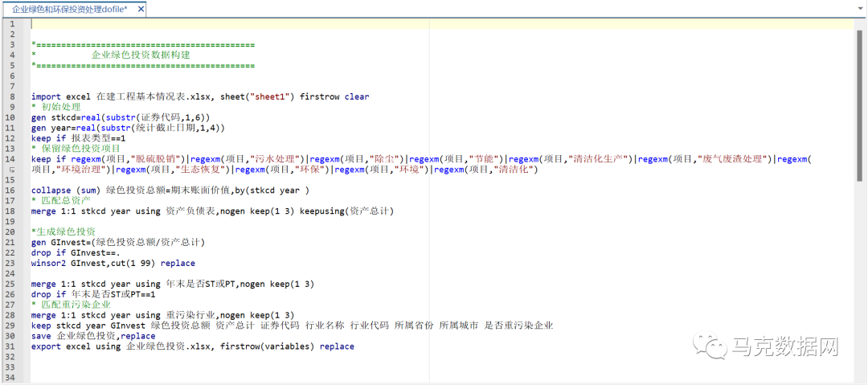Click the comment '* 匹配重污染企业'
The width and height of the screenshot is (868, 385).
coord(71,305)
